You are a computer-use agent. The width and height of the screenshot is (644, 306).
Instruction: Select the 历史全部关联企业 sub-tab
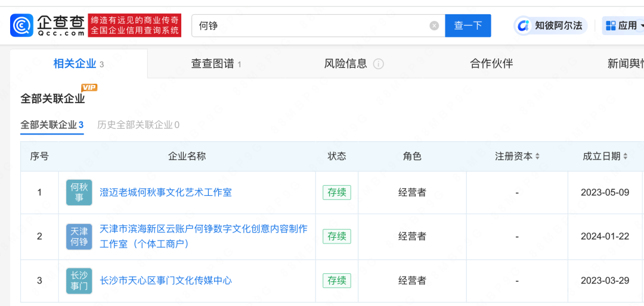[x=138, y=125]
